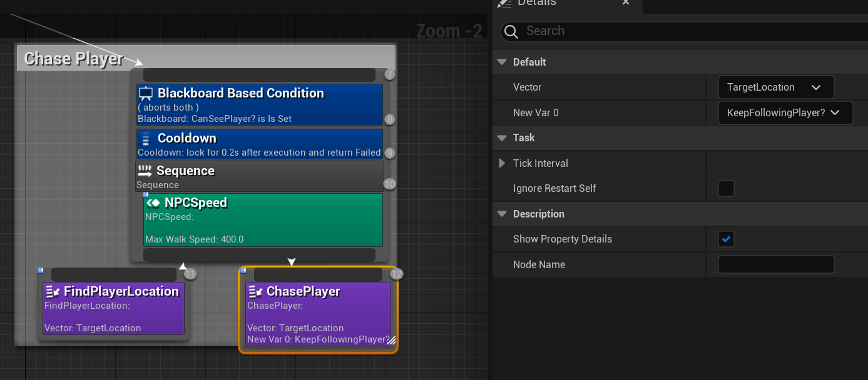
Task: Click the FindPlayerLocation node input pin
Action: coord(114,274)
